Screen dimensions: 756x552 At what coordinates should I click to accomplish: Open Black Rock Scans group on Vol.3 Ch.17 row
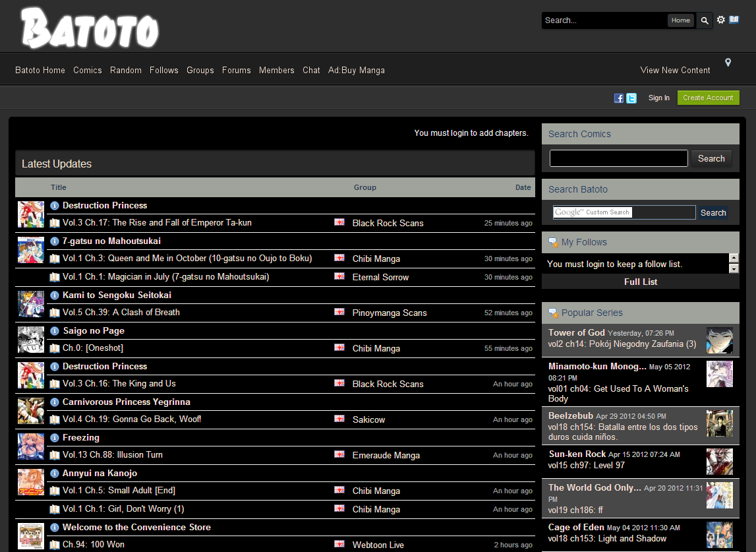[388, 223]
